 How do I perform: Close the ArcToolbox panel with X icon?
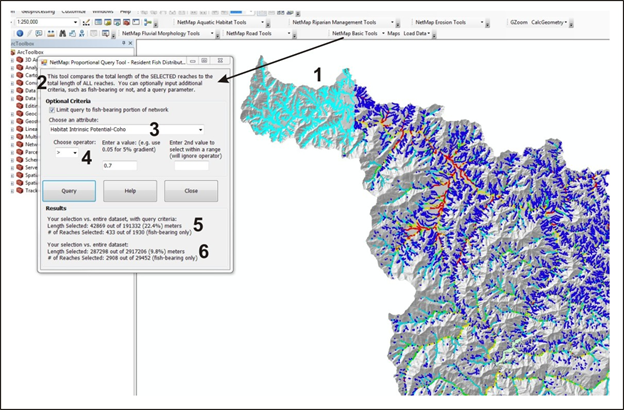pyautogui.click(x=131, y=44)
